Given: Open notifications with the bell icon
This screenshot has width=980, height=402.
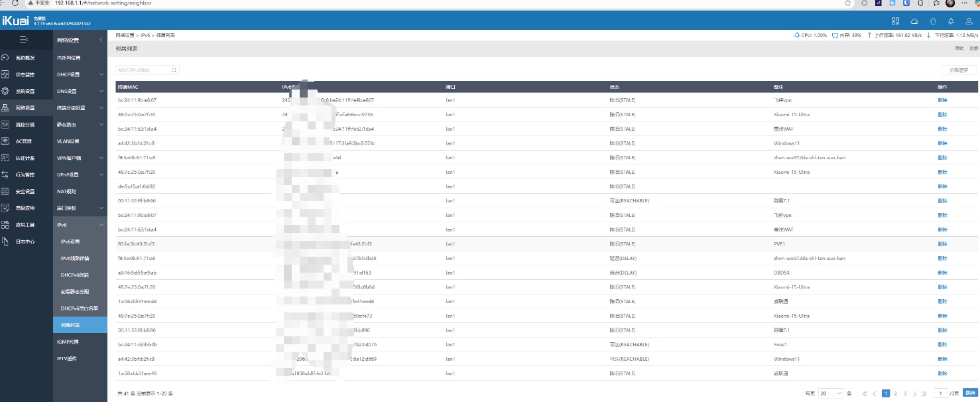Looking at the screenshot, I should pyautogui.click(x=951, y=21).
